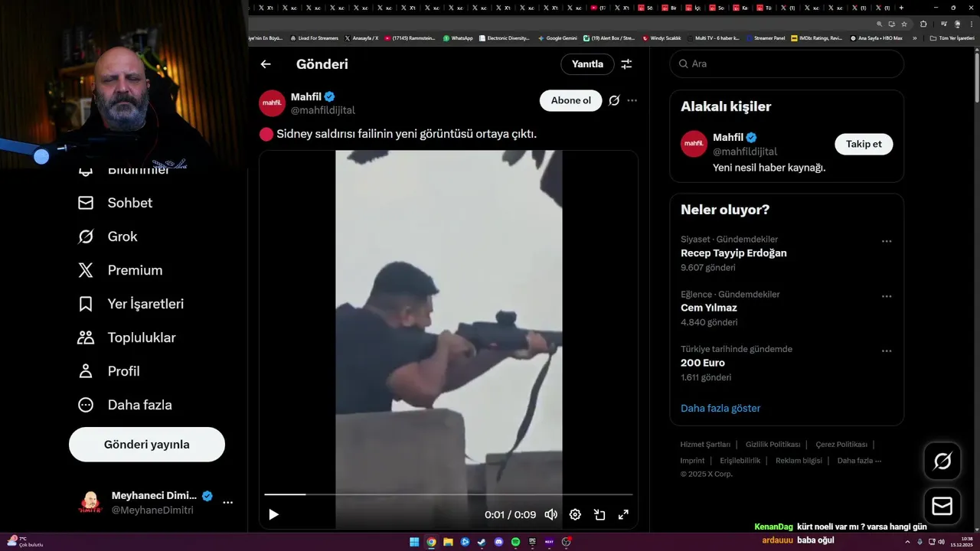Open the three-dot menu on Mahfil's post
The height and width of the screenshot is (551, 980).
click(632, 100)
